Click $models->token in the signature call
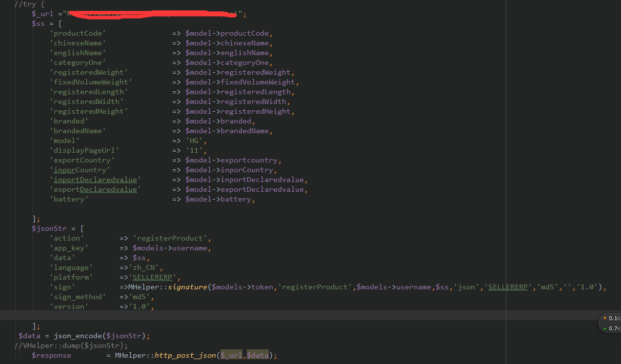621x364 pixels. coord(242,287)
